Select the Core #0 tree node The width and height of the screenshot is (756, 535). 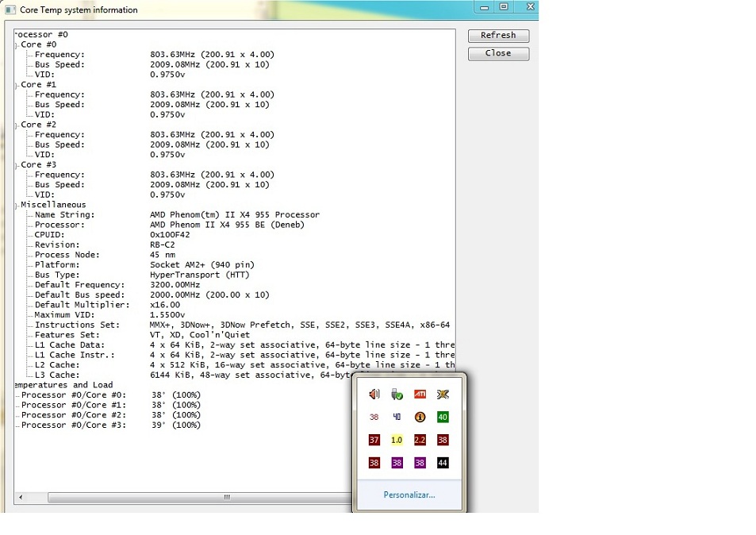tap(39, 44)
